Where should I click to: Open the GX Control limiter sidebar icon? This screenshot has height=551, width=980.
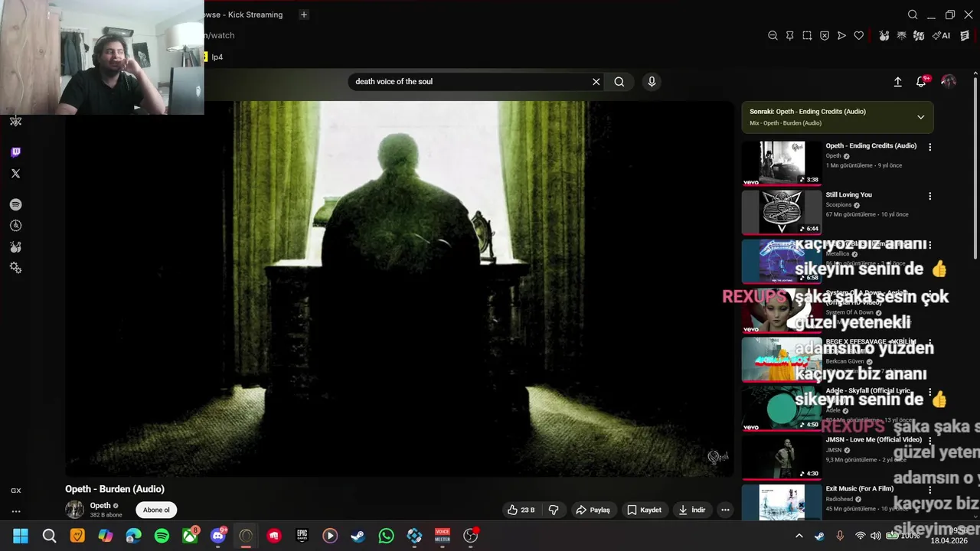(x=15, y=226)
